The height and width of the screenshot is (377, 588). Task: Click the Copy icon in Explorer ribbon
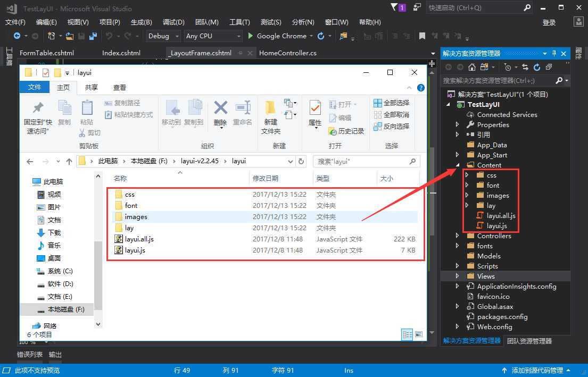[x=64, y=108]
